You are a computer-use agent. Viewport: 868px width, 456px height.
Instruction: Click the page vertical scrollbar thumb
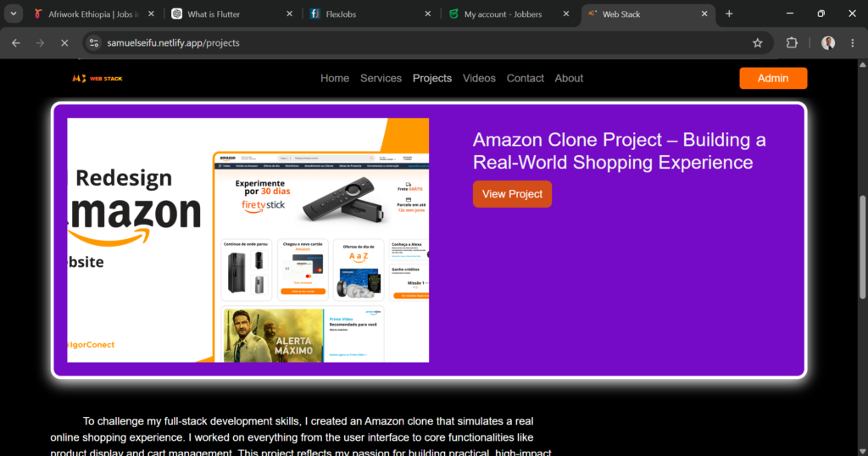[x=862, y=247]
